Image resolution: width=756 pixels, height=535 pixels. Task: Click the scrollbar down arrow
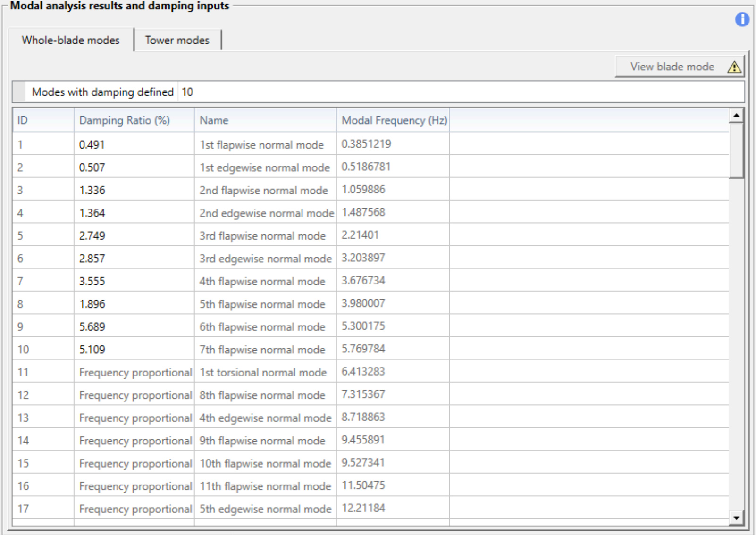coord(736,518)
